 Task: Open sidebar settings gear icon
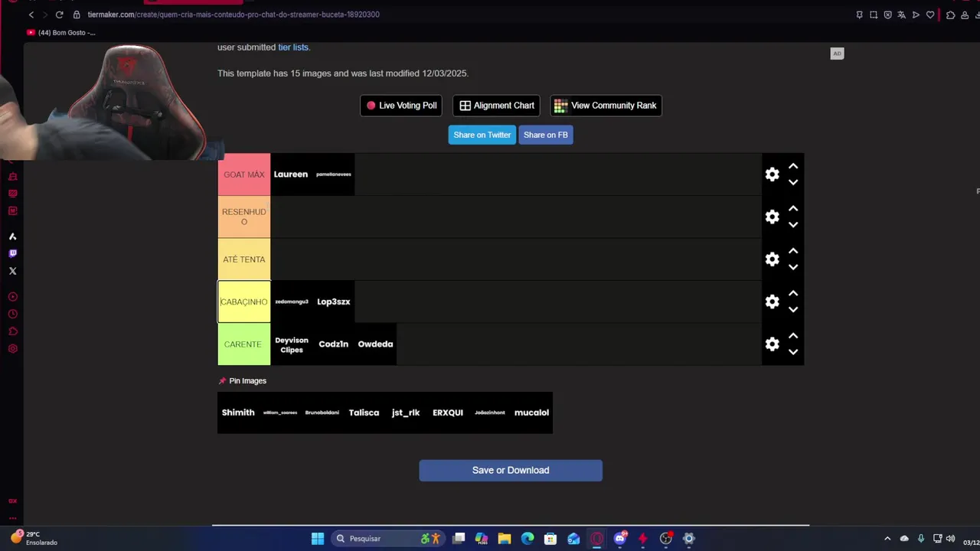pyautogui.click(x=12, y=349)
